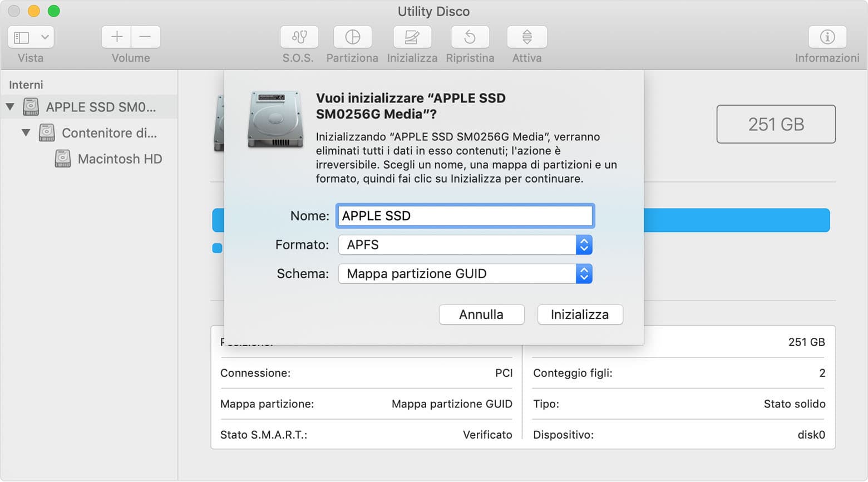Click the blue legend color square
868x482 pixels.
click(x=218, y=248)
